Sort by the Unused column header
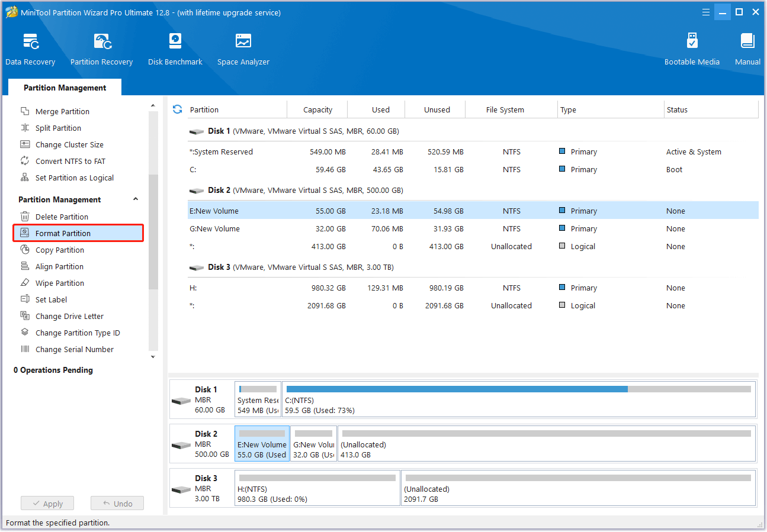This screenshot has height=532, width=767. [x=435, y=109]
